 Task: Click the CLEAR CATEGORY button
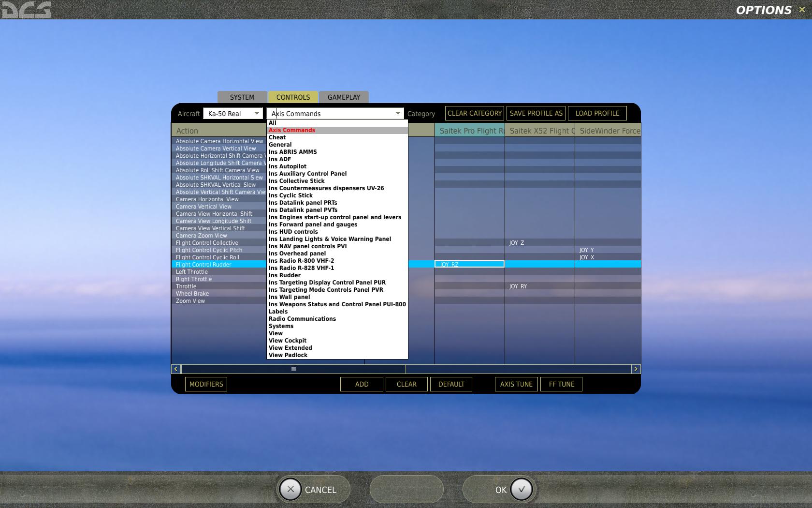pyautogui.click(x=475, y=113)
